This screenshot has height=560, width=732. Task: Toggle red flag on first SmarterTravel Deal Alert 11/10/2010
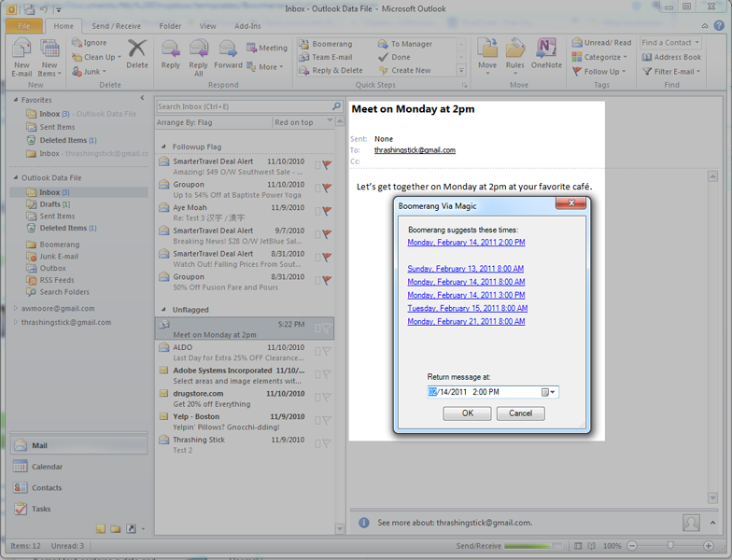[327, 164]
